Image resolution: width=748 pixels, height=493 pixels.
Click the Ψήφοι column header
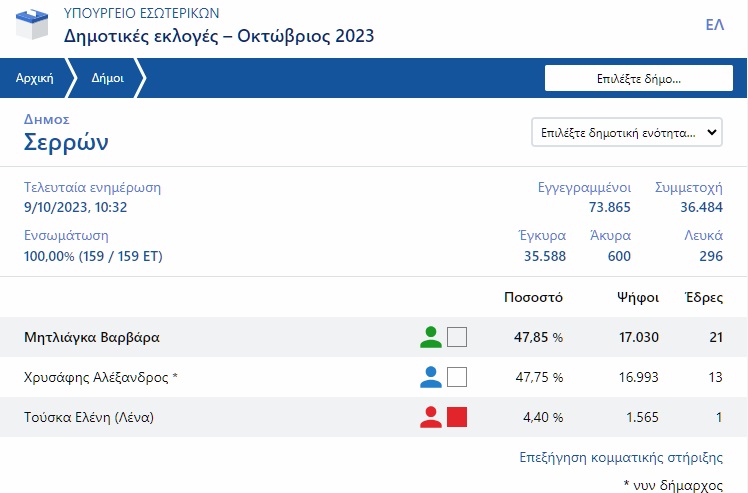pyautogui.click(x=638, y=297)
